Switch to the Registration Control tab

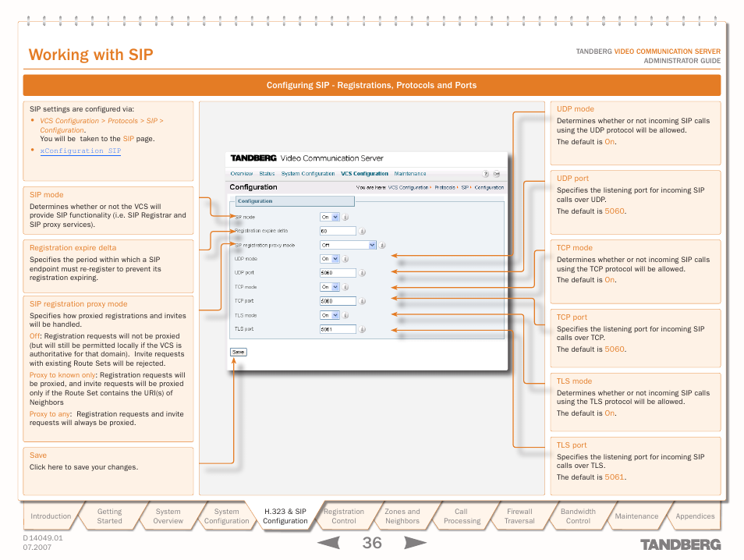point(344,516)
